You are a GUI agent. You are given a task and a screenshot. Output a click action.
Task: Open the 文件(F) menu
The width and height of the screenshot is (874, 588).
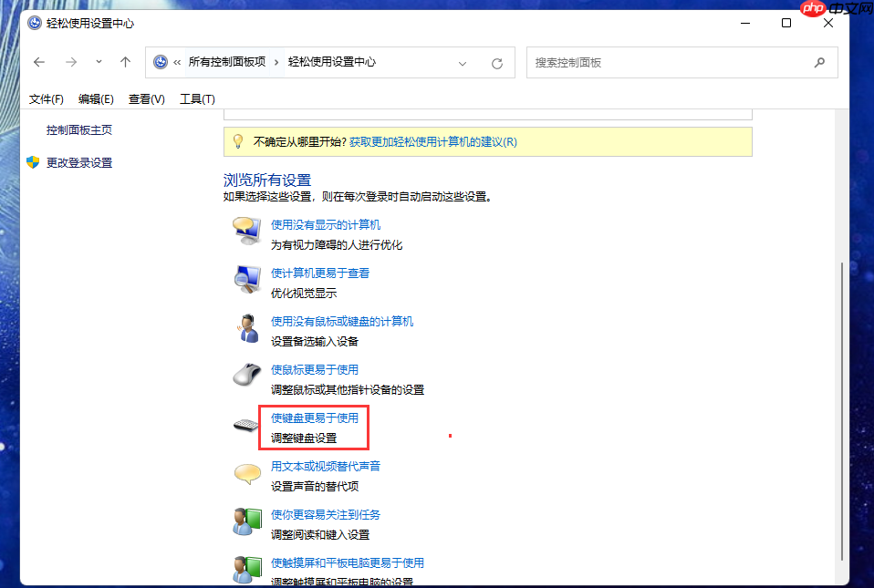click(x=47, y=98)
